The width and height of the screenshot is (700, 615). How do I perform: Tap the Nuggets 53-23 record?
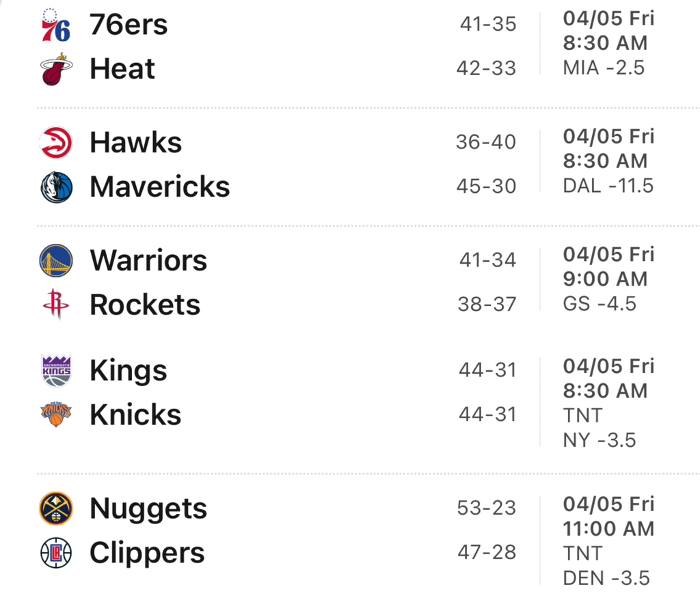pos(487,508)
